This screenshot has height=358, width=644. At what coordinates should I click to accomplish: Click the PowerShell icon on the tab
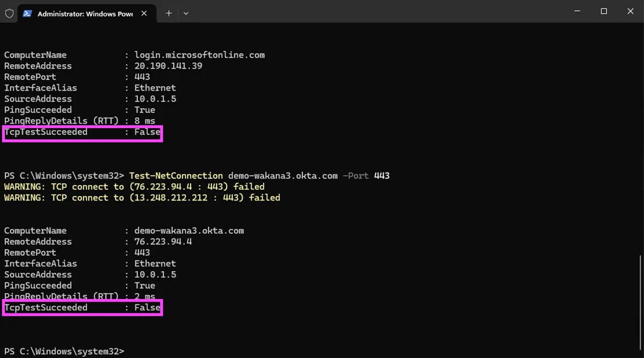[x=27, y=13]
